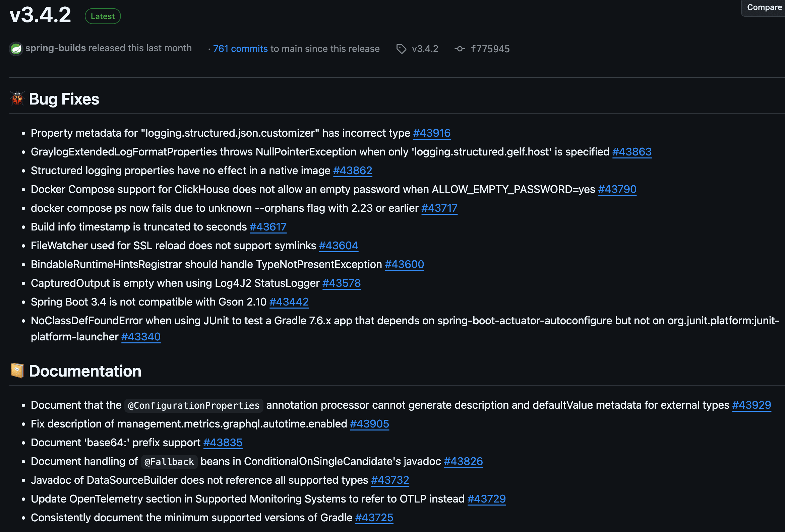This screenshot has height=532, width=785.
Task: Open issue #43916
Action: click(x=432, y=133)
